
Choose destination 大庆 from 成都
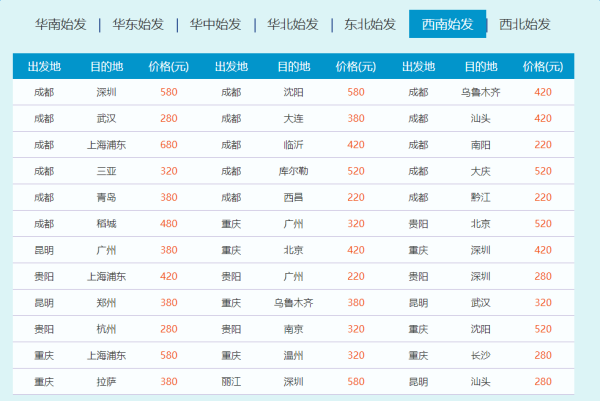pyautogui.click(x=481, y=171)
